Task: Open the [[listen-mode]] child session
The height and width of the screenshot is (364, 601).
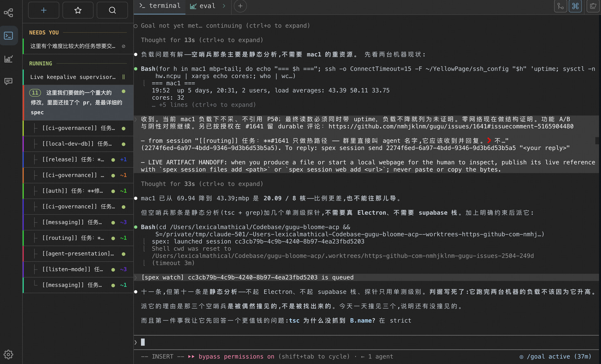Action: coord(78,269)
